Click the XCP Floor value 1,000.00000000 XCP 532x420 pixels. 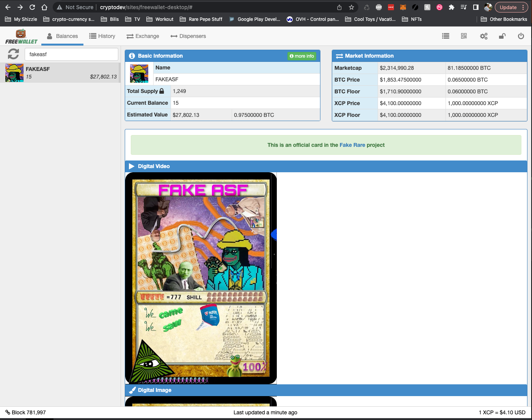(472, 115)
